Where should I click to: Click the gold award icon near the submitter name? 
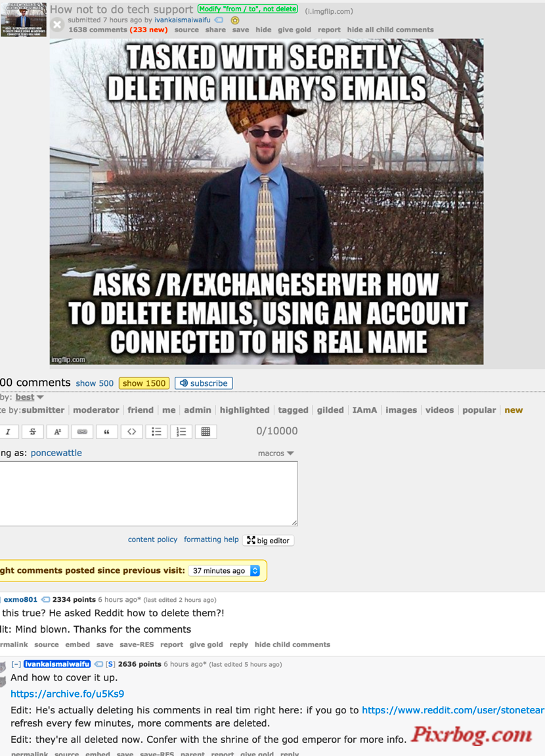[x=235, y=20]
